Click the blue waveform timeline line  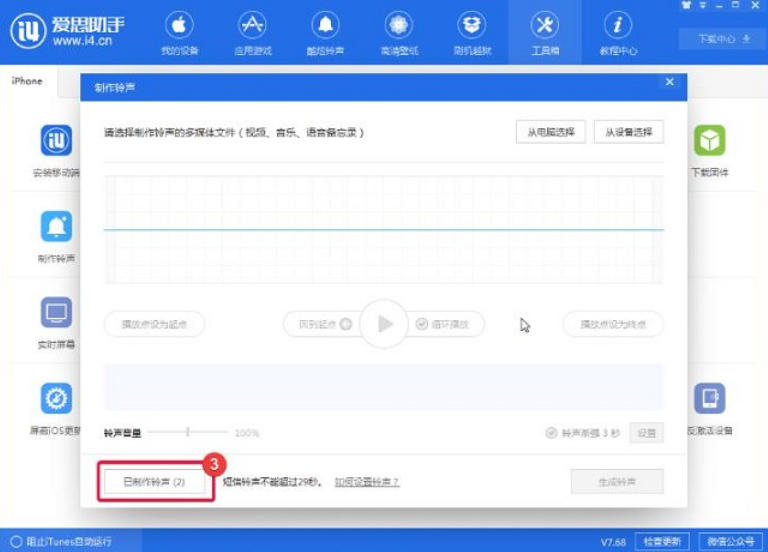pyautogui.click(x=384, y=229)
